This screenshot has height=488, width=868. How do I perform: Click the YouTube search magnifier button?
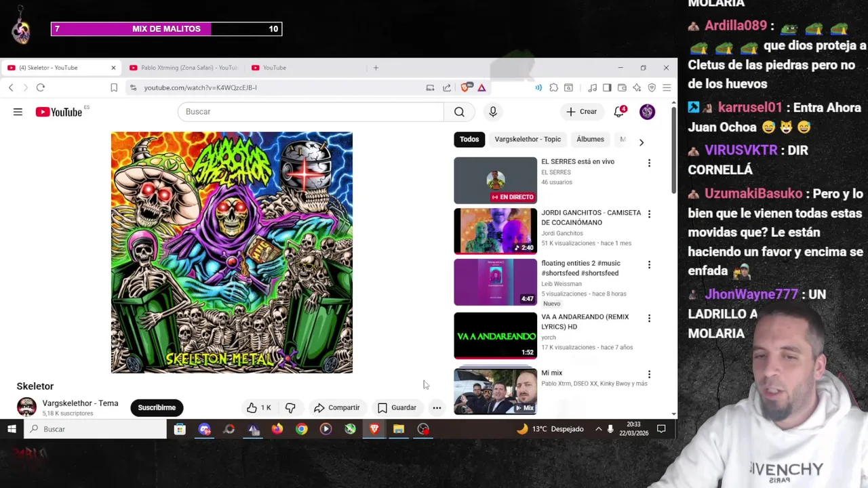coord(459,112)
